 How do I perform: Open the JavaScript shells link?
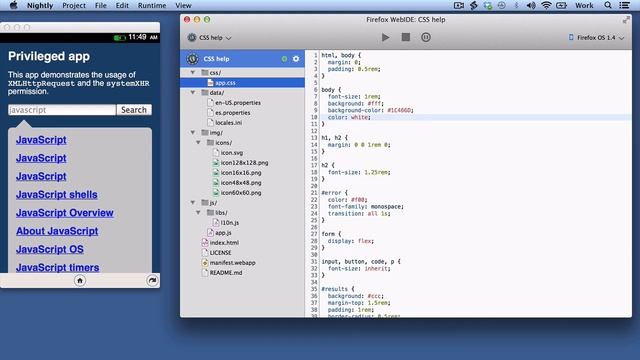tap(57, 195)
